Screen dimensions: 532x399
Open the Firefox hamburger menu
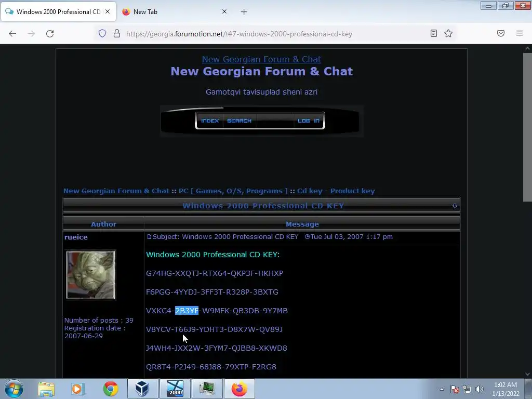(x=519, y=33)
